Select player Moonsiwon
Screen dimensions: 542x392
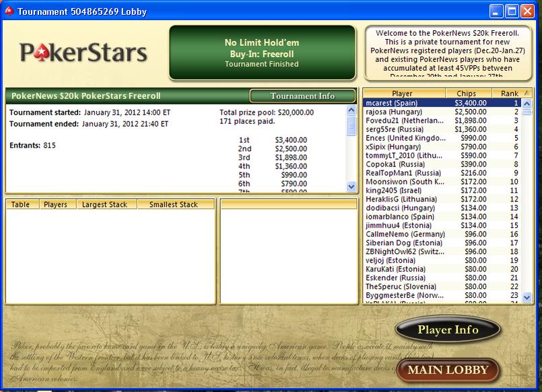click(x=442, y=181)
